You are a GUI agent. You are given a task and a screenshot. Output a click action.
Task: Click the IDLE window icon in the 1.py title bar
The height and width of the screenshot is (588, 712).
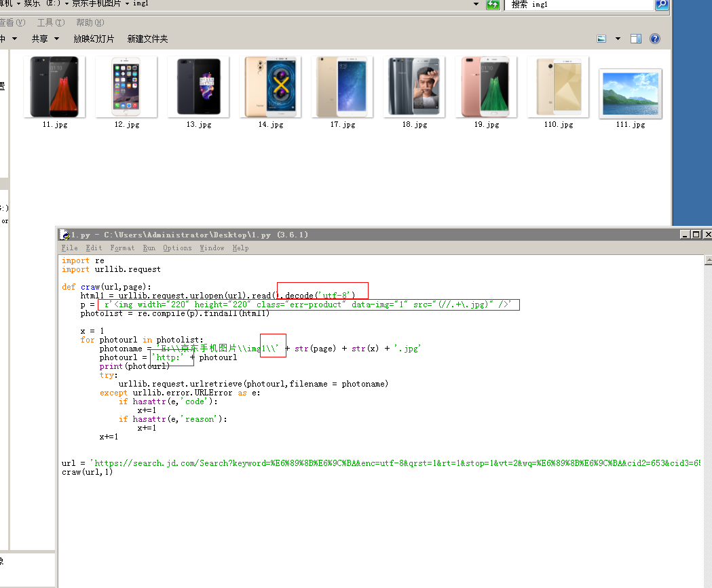(x=64, y=235)
